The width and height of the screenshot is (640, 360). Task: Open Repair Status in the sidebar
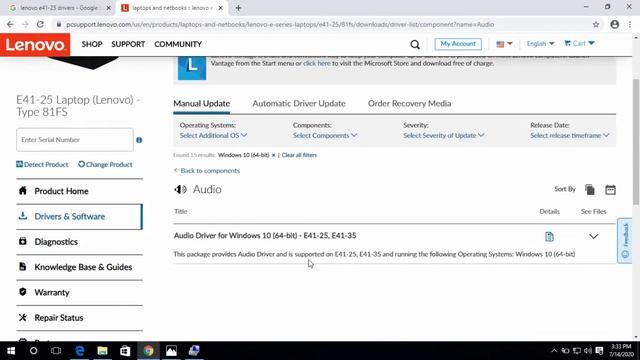[x=79, y=318]
